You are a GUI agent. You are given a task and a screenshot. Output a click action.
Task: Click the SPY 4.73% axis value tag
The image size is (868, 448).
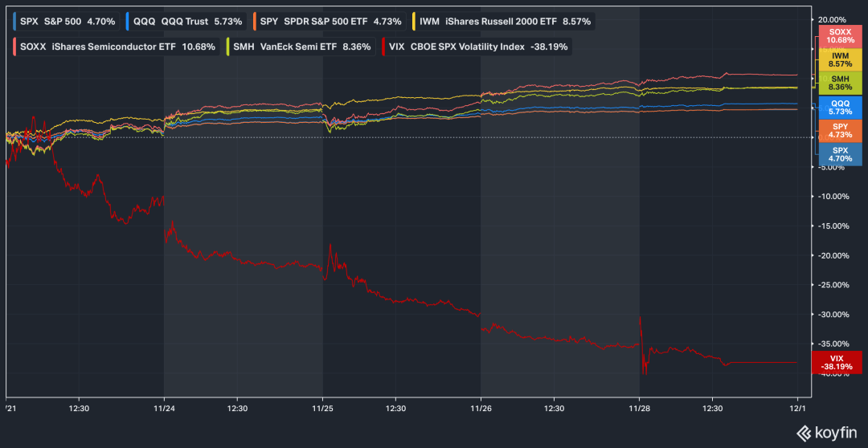840,130
